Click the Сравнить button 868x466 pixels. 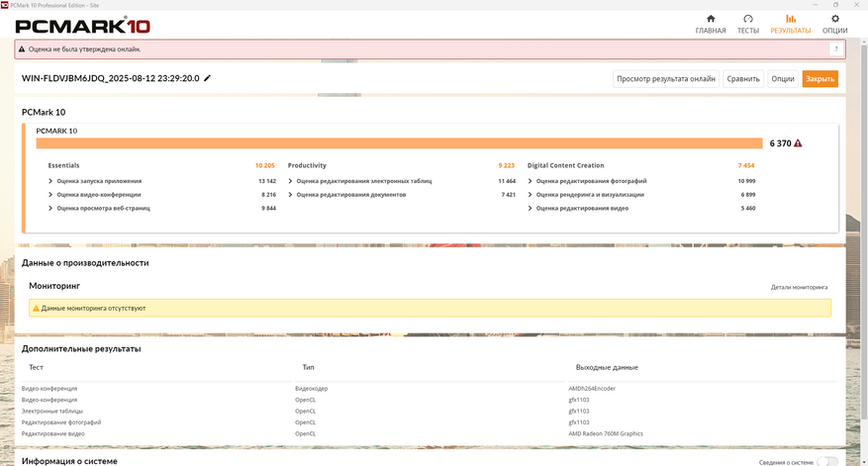743,78
